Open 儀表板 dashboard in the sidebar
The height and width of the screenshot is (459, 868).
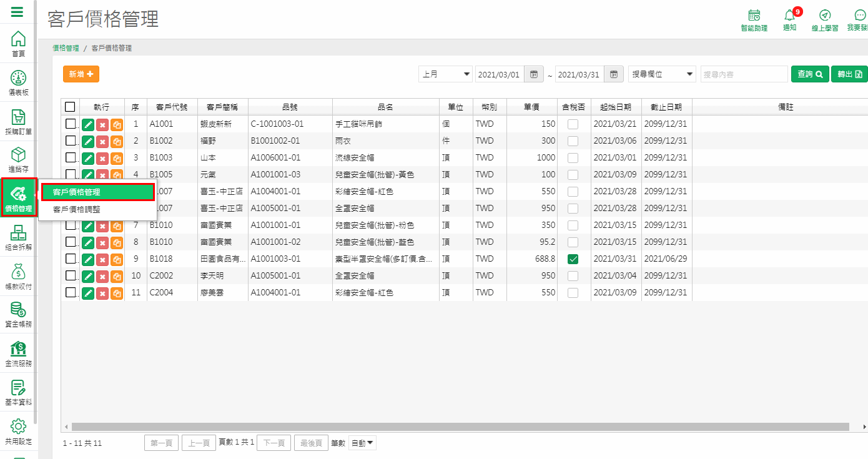[x=19, y=82]
